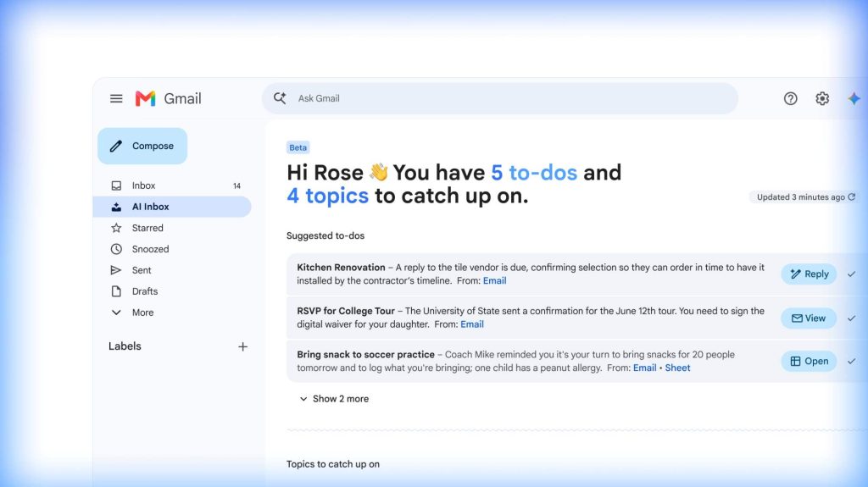This screenshot has height=487, width=868.
Task: Open the Help question mark icon
Action: click(x=791, y=98)
